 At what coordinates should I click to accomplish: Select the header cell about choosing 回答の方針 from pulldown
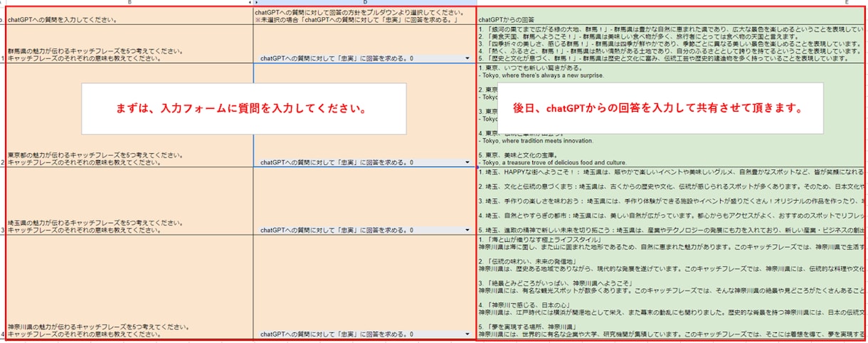(364, 16)
